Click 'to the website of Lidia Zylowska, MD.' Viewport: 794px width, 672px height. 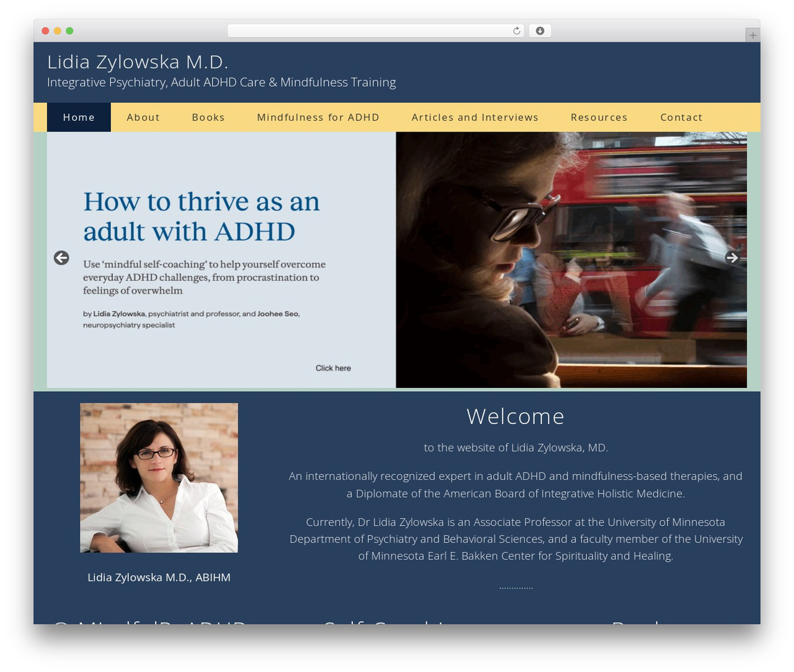click(x=516, y=448)
